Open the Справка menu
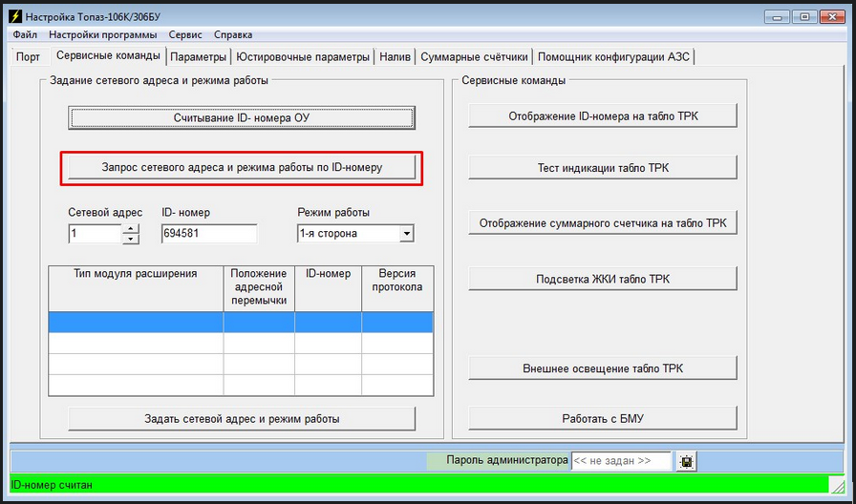The image size is (856, 504). (233, 35)
